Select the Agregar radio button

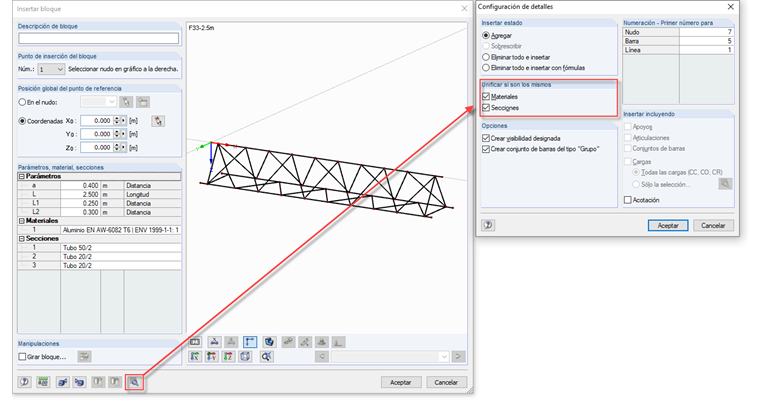(486, 35)
